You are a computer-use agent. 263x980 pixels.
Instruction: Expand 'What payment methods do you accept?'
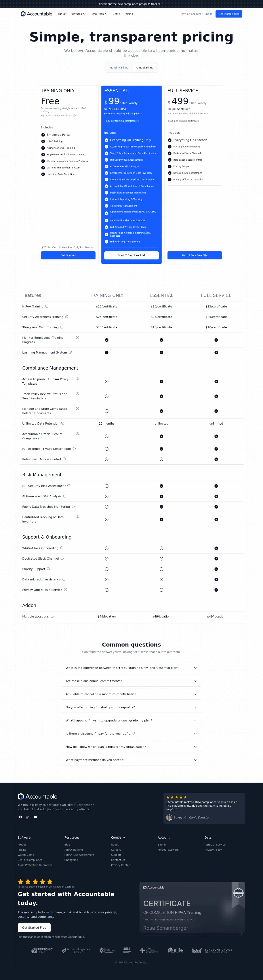click(131, 760)
